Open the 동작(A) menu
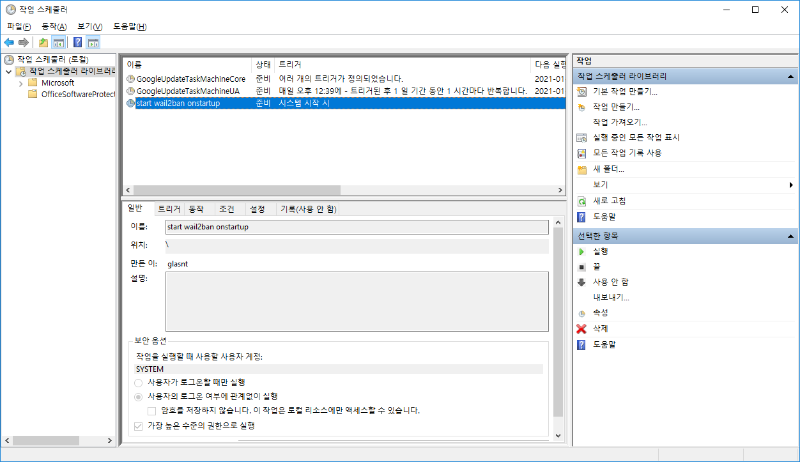The width and height of the screenshot is (800, 462). click(x=54, y=26)
